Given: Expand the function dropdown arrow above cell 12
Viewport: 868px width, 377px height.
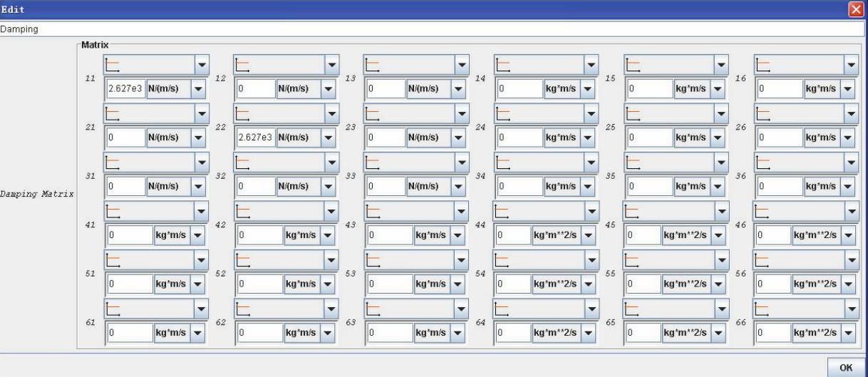Looking at the screenshot, I should coord(331,66).
